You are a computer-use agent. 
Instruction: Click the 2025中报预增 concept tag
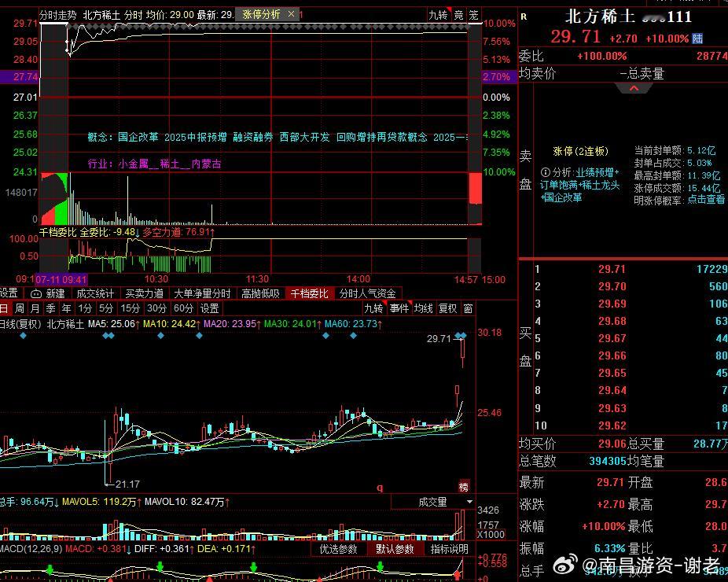(x=196, y=137)
